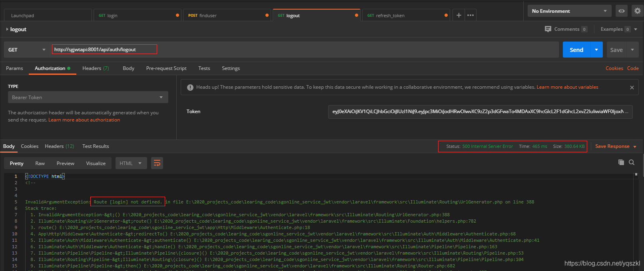Open the Comments panel
Image resolution: width=644 pixels, height=271 pixels.
(x=566, y=29)
